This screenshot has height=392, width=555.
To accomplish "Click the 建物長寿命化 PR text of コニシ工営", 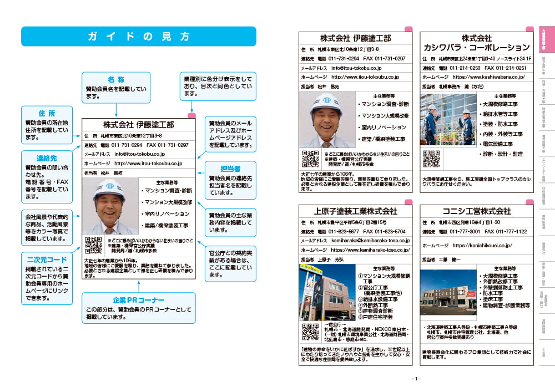I will [476, 354].
